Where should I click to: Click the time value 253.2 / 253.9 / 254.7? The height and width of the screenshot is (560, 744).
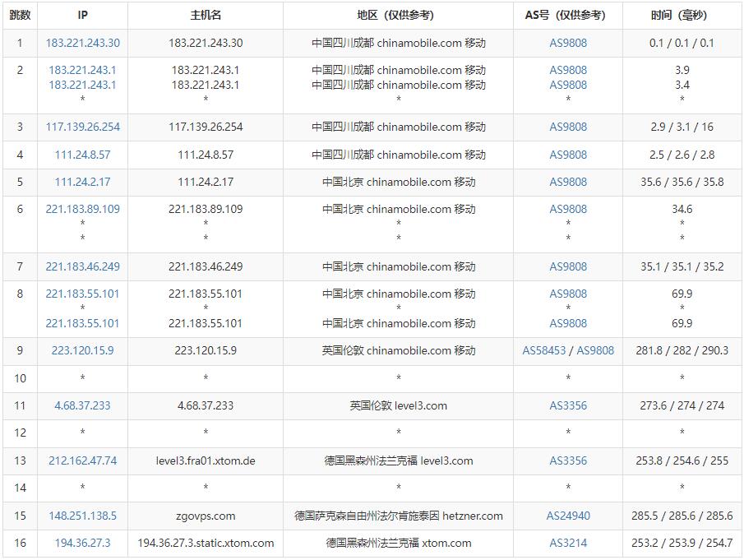682,543
